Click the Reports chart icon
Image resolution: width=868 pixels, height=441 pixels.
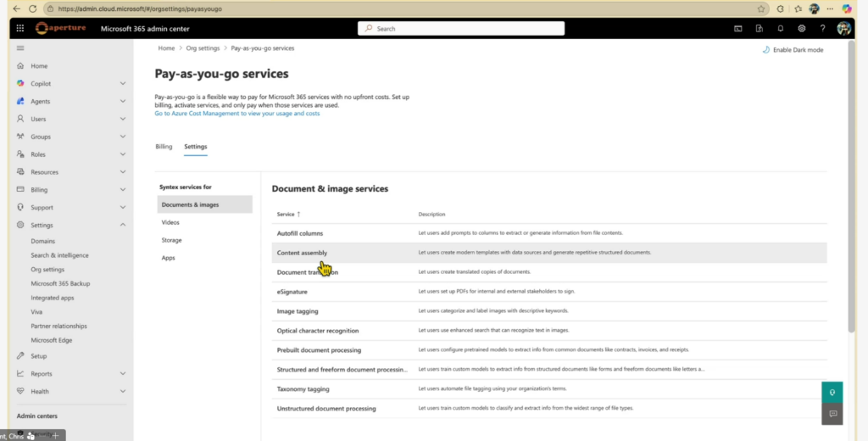pyautogui.click(x=20, y=373)
